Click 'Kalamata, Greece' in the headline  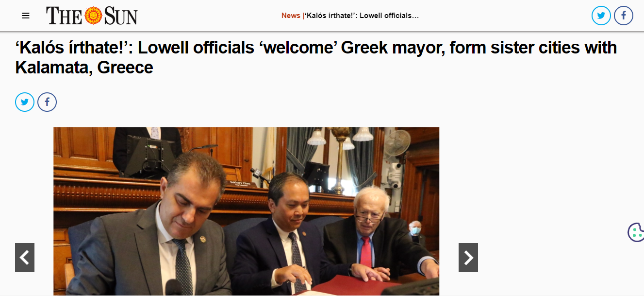(x=84, y=67)
